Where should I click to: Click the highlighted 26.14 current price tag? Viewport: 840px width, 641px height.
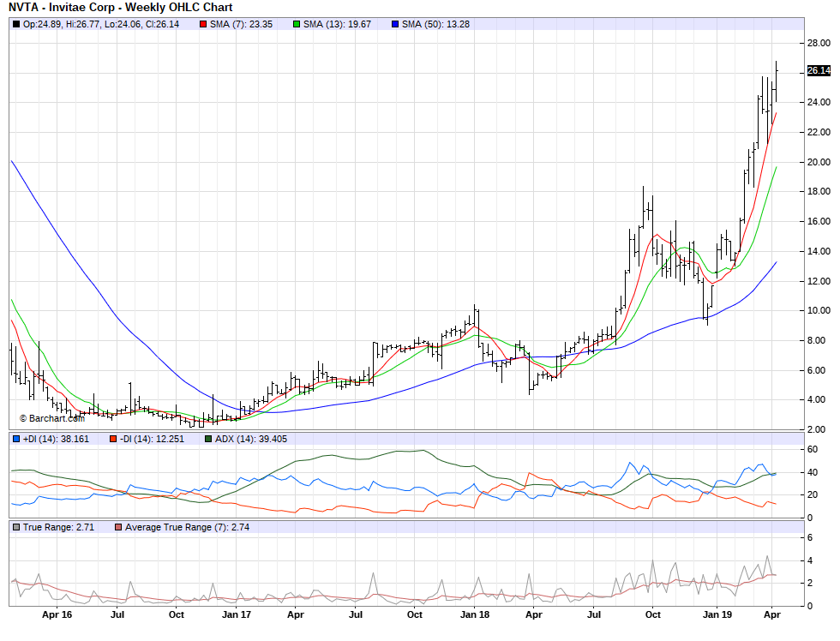coord(819,70)
